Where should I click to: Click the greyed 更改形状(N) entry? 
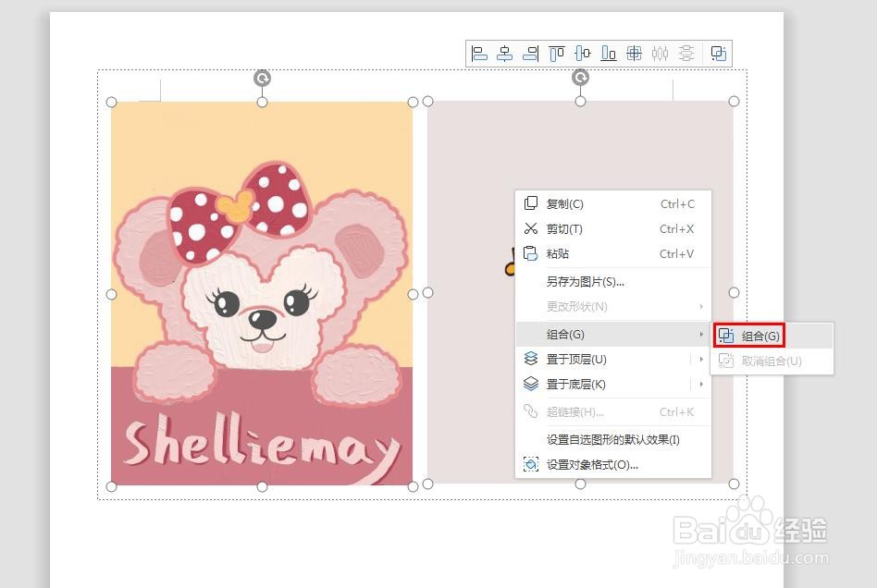613,306
